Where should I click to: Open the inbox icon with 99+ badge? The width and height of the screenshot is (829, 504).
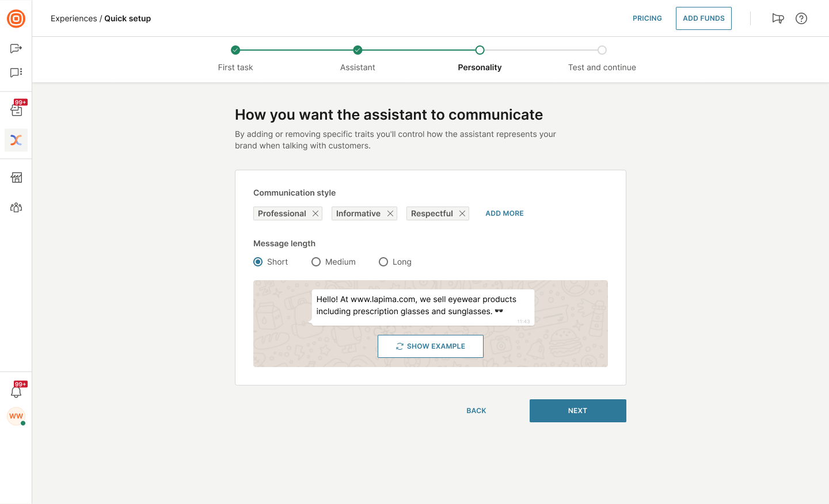[x=16, y=109]
